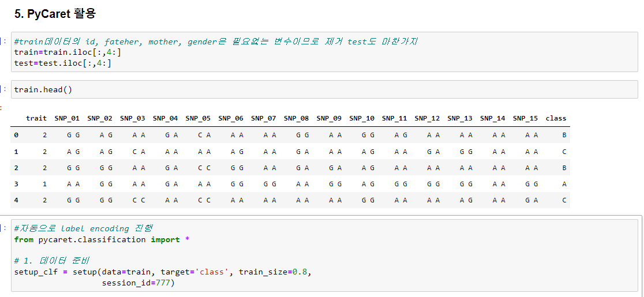Screen dimensions: 644x297
Task: Click the 'SNP_04' column header
Action: 166,118
